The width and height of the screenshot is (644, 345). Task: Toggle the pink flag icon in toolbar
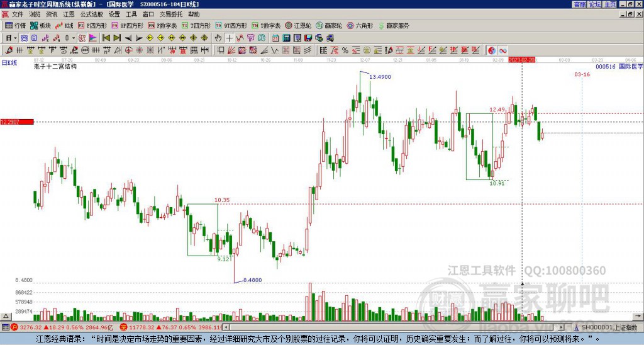[93, 38]
